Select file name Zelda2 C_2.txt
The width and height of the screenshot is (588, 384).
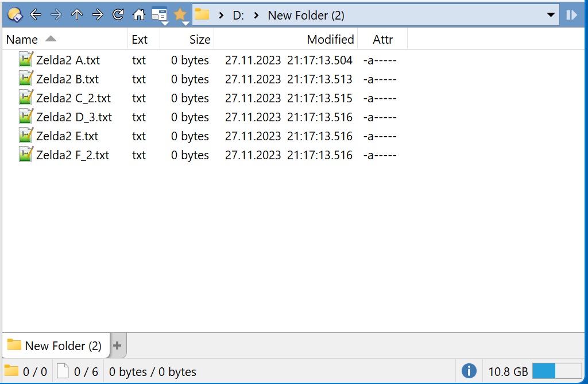pyautogui.click(x=73, y=98)
